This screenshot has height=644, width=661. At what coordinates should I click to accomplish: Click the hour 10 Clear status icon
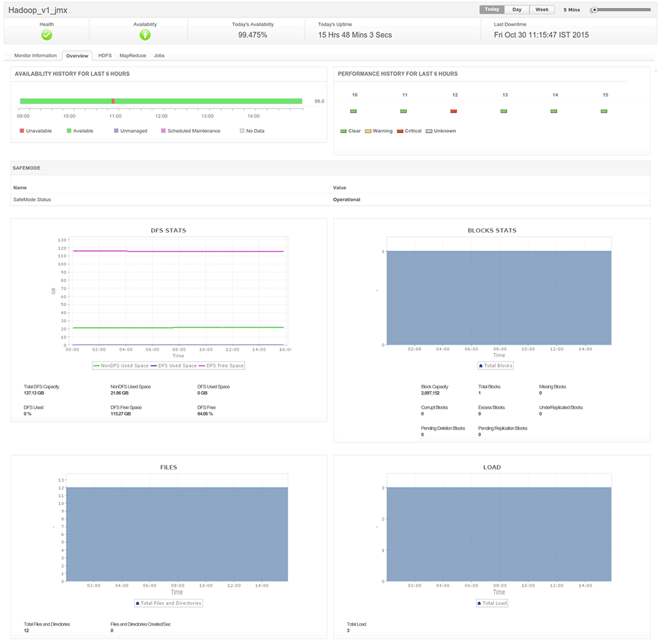click(353, 111)
